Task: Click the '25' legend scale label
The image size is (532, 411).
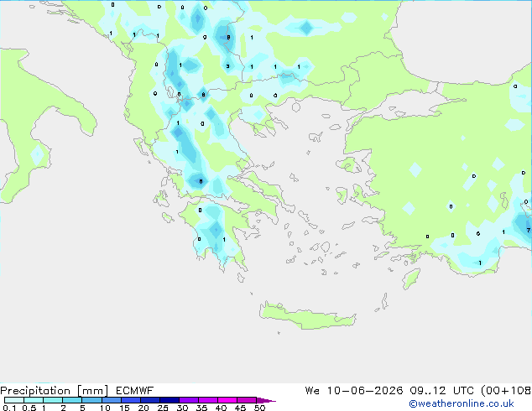Action: pos(163,408)
